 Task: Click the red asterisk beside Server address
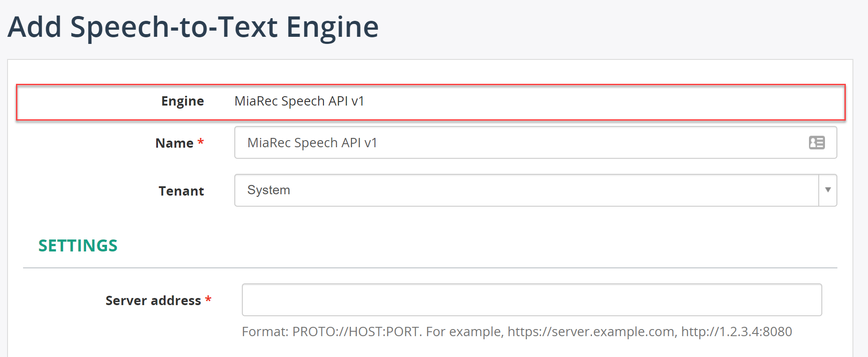pos(208,299)
